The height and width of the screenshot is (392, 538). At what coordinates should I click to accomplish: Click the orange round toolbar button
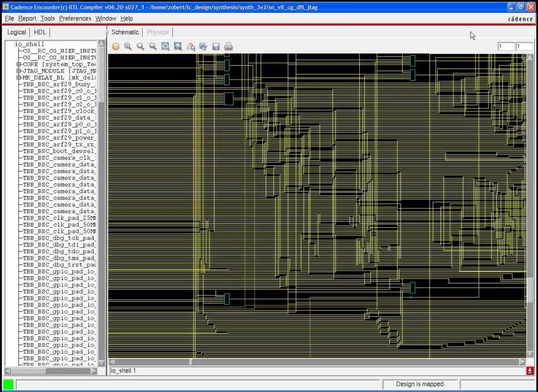(x=116, y=46)
